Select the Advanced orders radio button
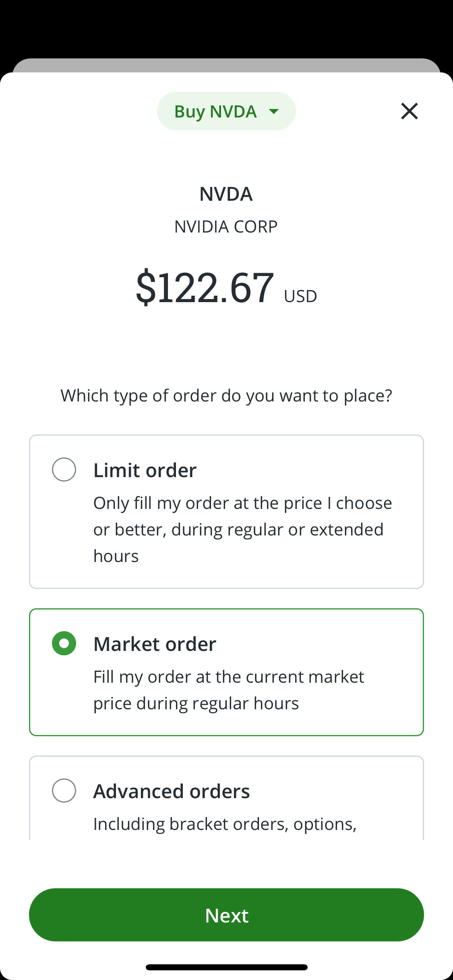The width and height of the screenshot is (453, 980). pos(64,791)
